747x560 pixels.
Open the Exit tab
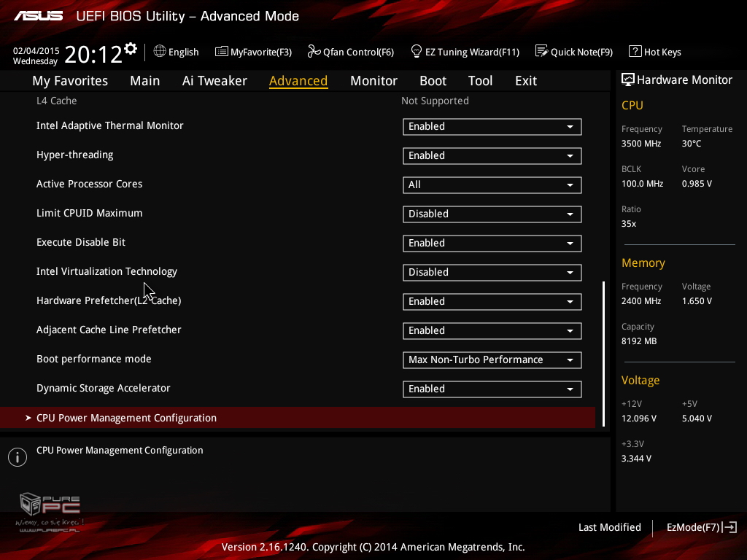(x=526, y=81)
